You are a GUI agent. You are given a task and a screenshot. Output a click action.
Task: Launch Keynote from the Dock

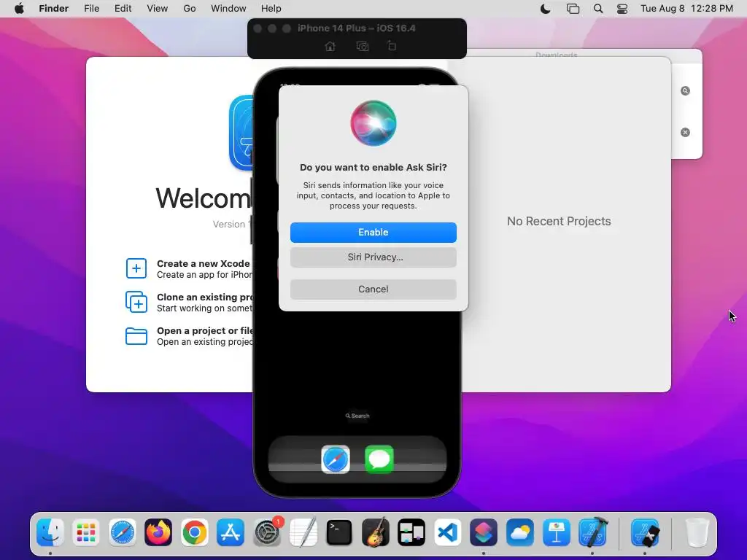click(556, 532)
